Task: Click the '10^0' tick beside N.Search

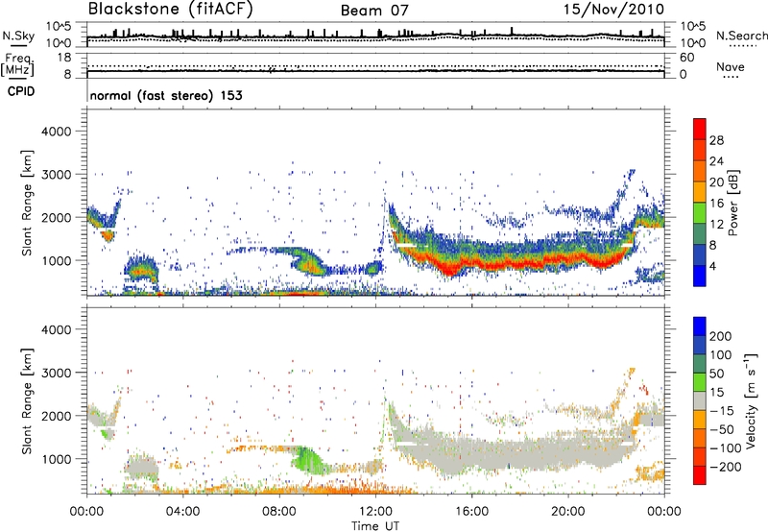Action: [x=692, y=43]
